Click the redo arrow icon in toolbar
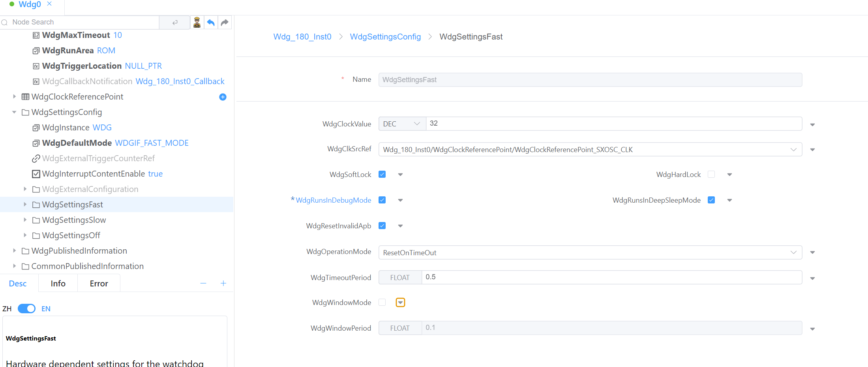 225,23
